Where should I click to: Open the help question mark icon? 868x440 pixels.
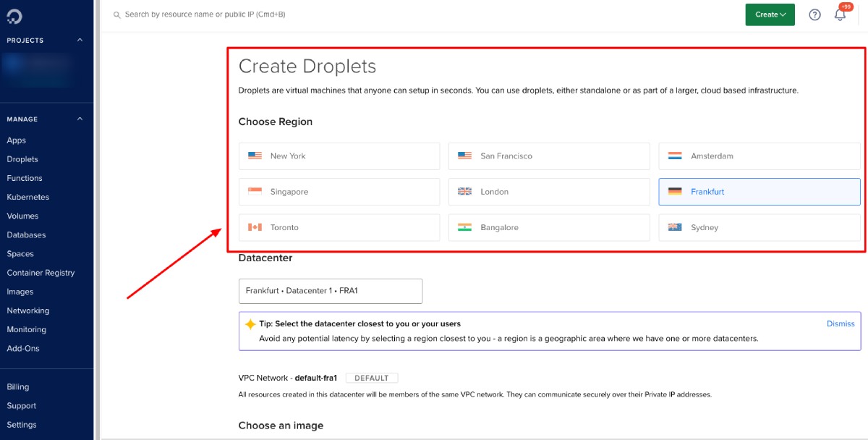click(814, 14)
